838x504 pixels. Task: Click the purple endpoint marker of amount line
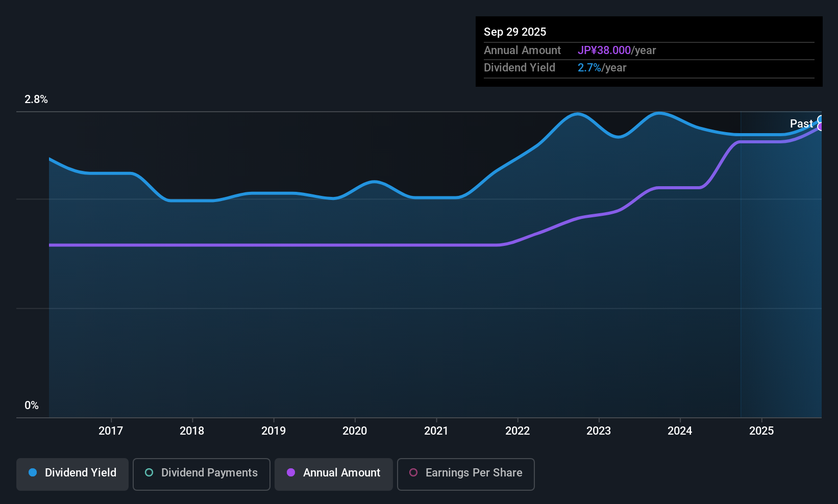pyautogui.click(x=821, y=127)
